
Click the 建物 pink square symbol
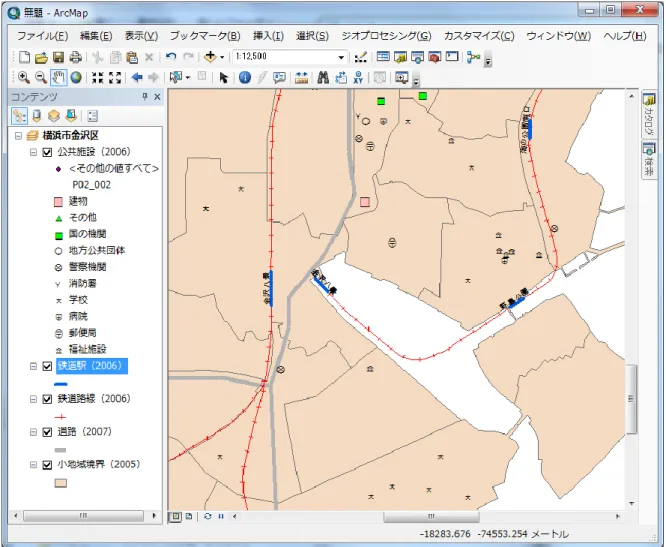[x=59, y=202]
